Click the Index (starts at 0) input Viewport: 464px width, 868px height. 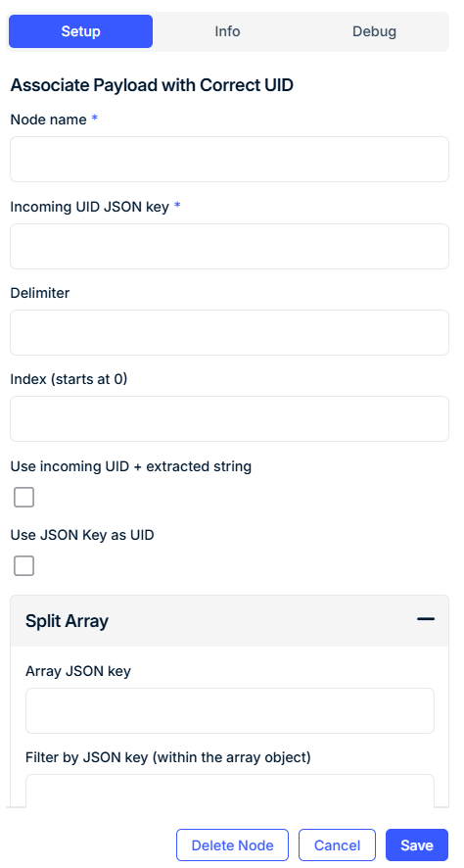(229, 419)
